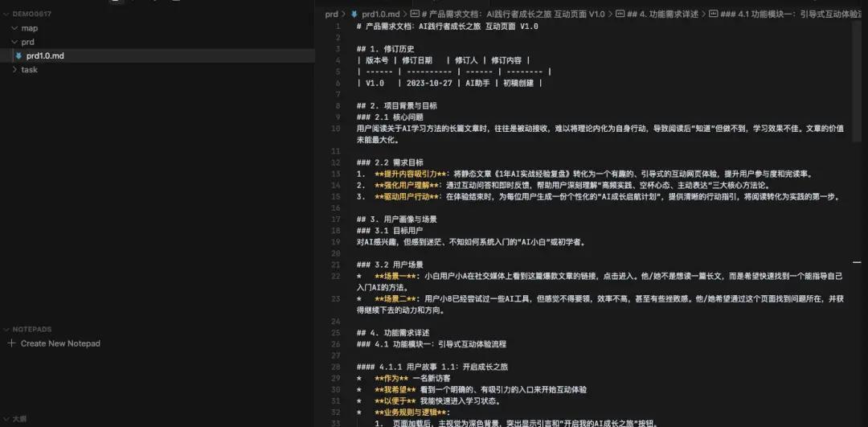Collapse the prd folder in the explorer
The width and height of the screenshot is (868, 427).
(14, 42)
